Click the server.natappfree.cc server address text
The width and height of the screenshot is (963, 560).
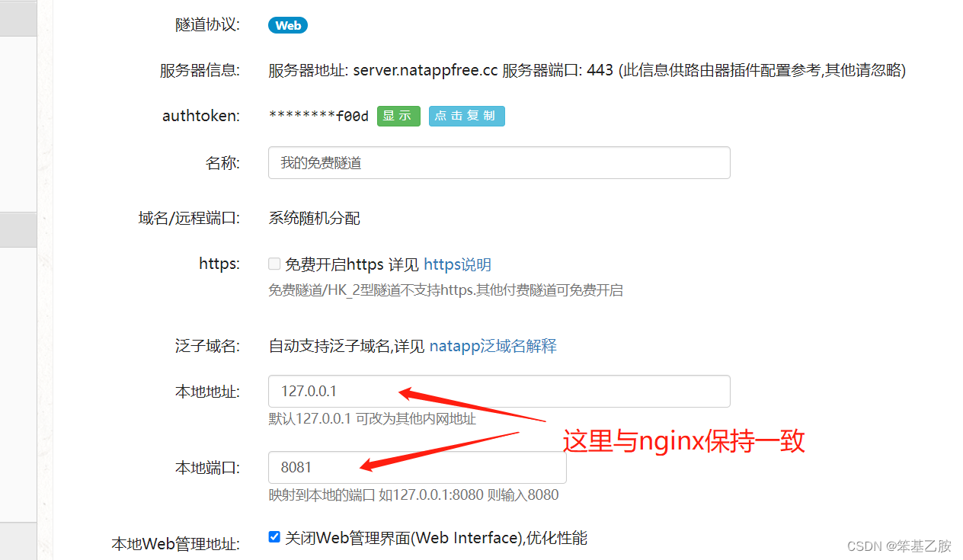tap(424, 71)
